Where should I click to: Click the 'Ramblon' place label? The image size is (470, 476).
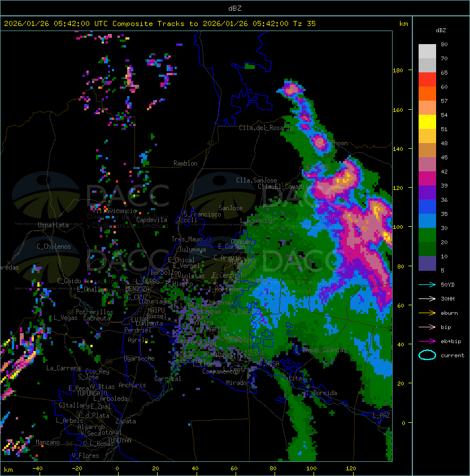[x=185, y=163]
